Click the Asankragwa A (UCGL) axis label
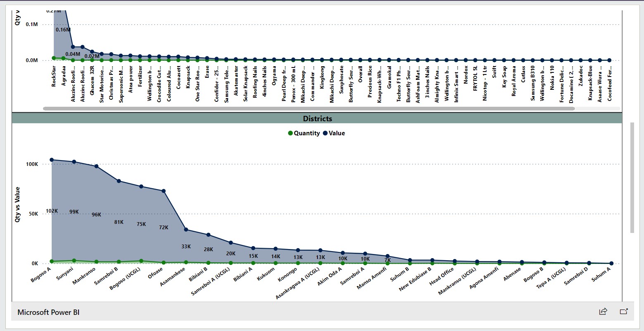The width and height of the screenshot is (644, 331). [298, 283]
